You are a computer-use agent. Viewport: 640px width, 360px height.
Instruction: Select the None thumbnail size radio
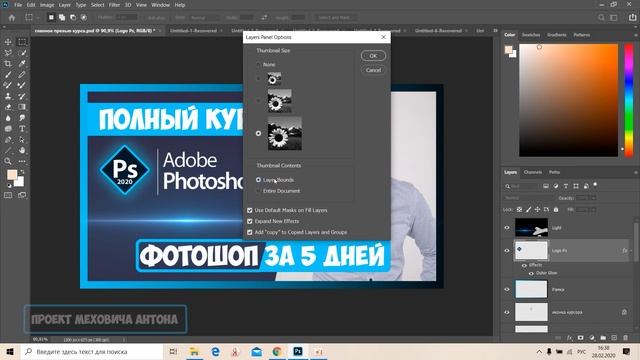click(x=258, y=64)
